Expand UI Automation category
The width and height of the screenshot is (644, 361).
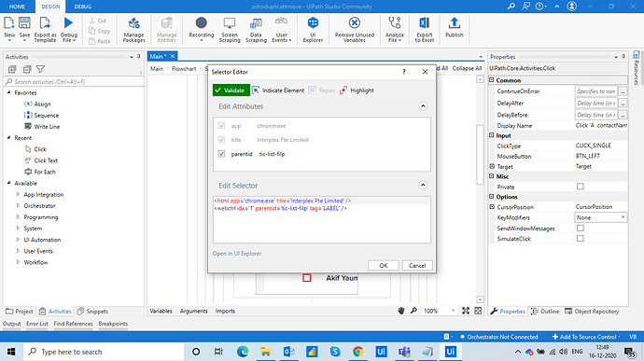click(x=18, y=240)
